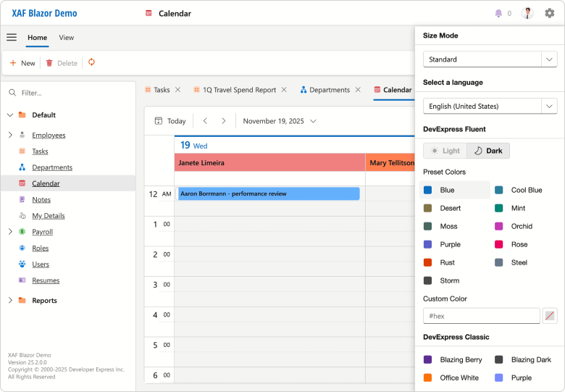Open the Departments tab

click(325, 90)
